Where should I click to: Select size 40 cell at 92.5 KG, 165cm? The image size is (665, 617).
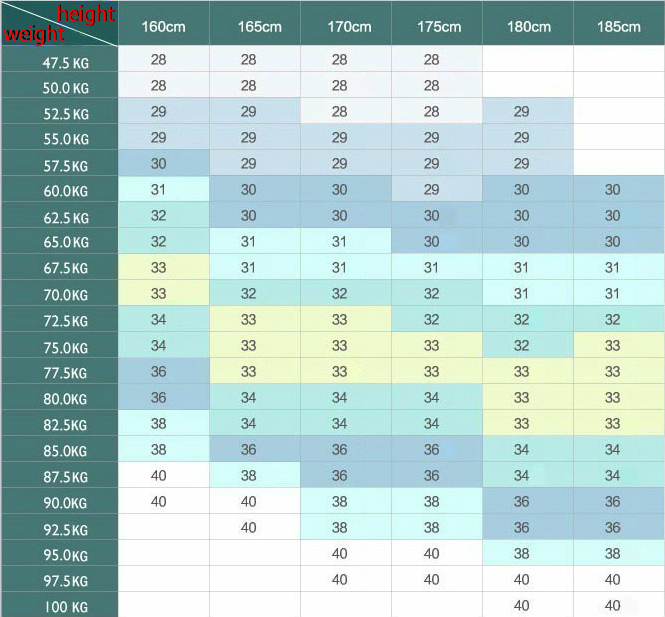[x=248, y=527]
